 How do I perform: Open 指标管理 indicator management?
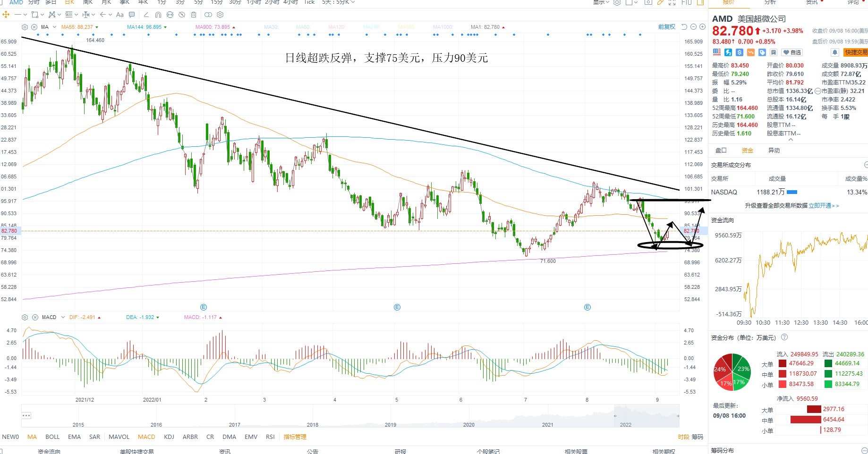click(295, 437)
